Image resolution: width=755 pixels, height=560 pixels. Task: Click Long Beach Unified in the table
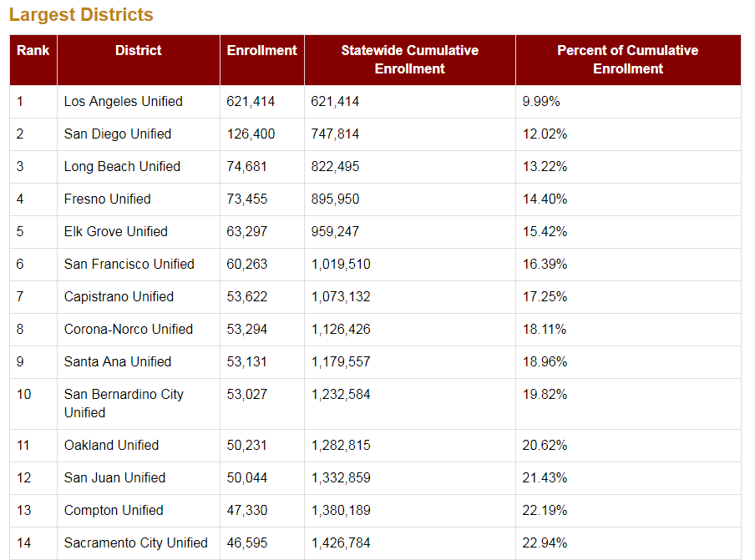tap(122, 166)
